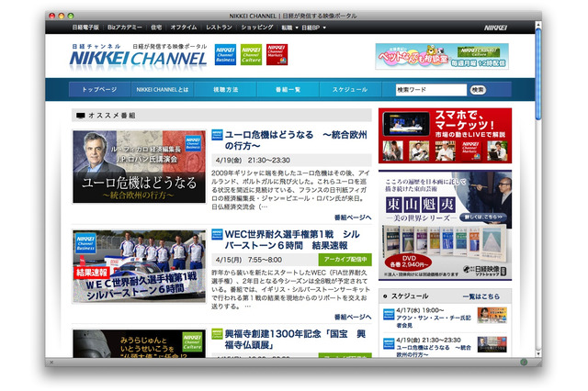Click channel icon beside 興福寺創建1300年記念 title
Image resolution: width=588 pixels, height=391 pixels.
[217, 334]
